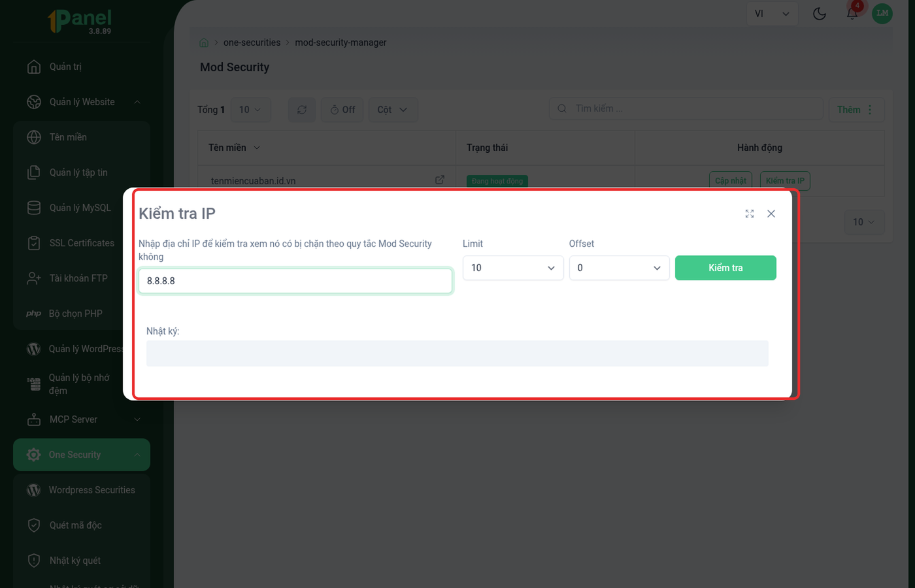915x588 pixels.
Task: Open the Limit dropdown showing 10
Action: coord(513,268)
